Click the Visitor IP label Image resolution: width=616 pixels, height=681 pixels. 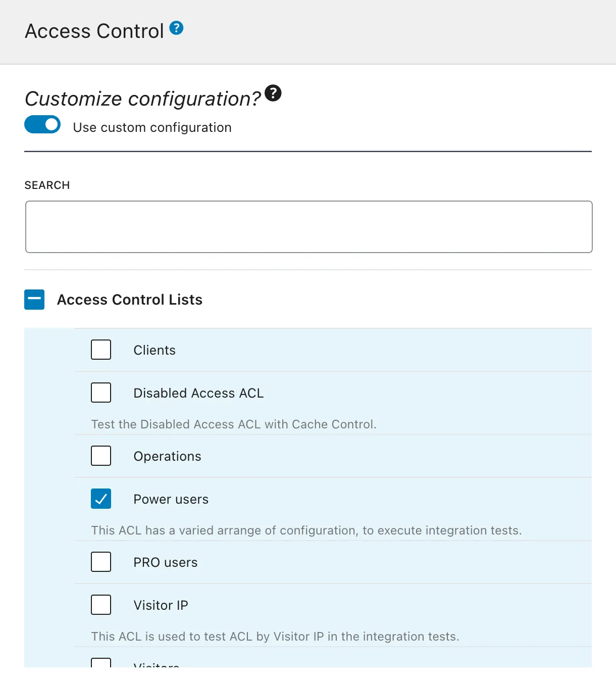click(161, 605)
